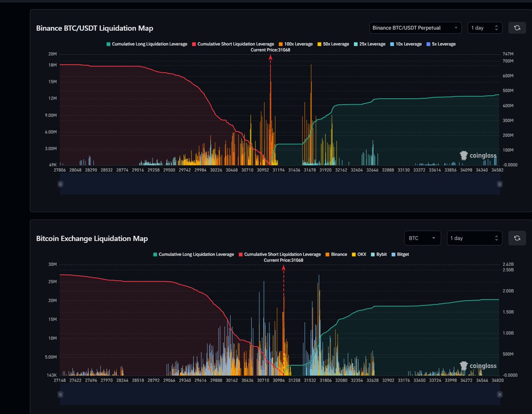Screen dimensions: 532x414
Task: Toggle the Bitget legend series
Action: point(400,254)
